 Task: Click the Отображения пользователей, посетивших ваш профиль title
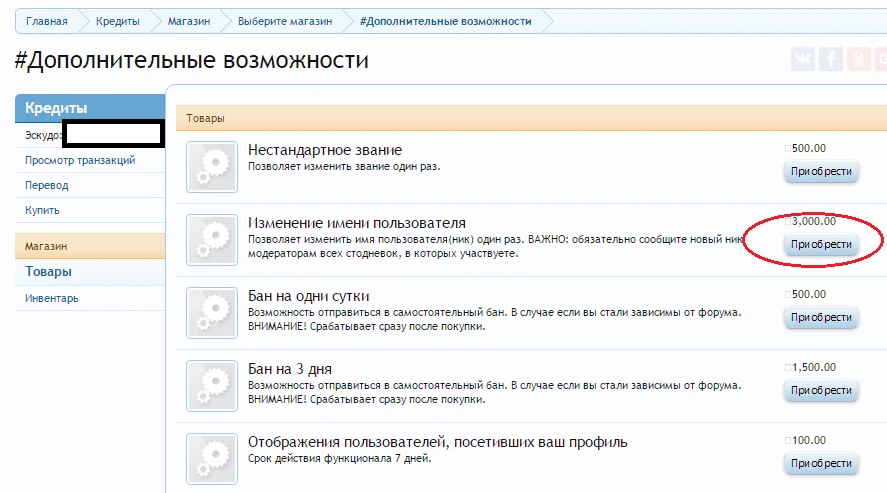coord(437,442)
